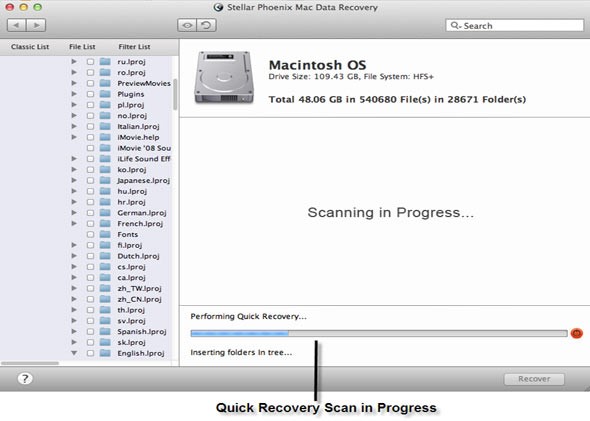Click the Quick Recovery progress bar
The image size is (590, 421).
(x=379, y=333)
